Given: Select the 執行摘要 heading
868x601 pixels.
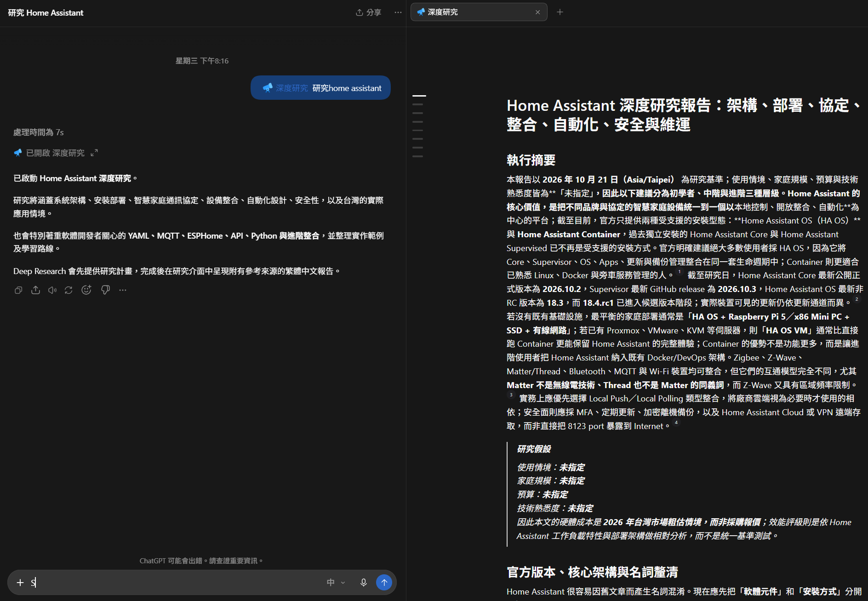Looking at the screenshot, I should click(531, 160).
